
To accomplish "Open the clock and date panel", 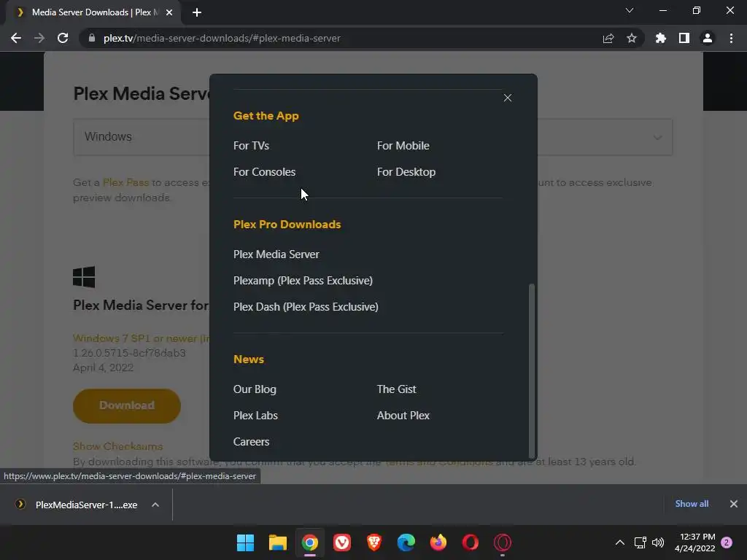I will pos(695,542).
